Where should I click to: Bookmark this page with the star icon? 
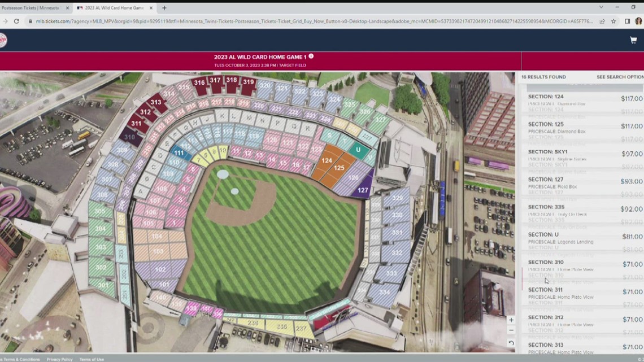click(x=613, y=21)
